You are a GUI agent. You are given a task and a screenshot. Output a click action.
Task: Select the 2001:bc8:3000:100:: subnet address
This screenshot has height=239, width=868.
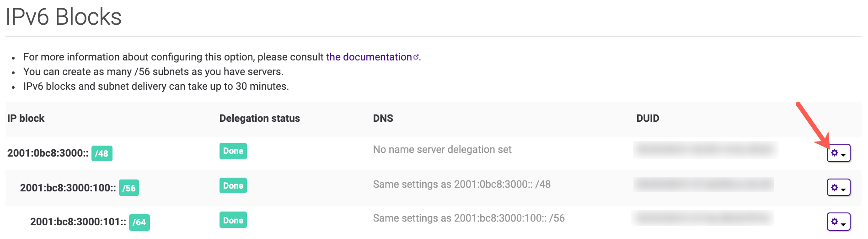click(x=68, y=188)
